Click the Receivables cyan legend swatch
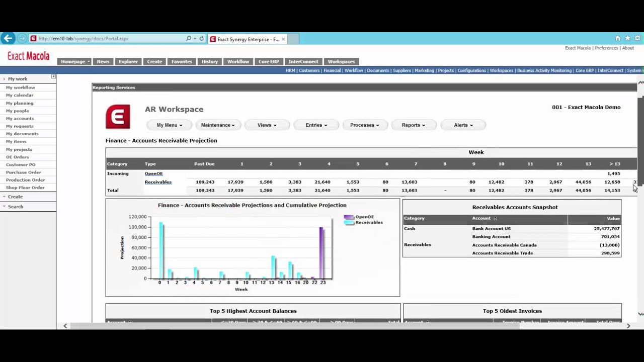644x362 pixels. pos(349,222)
